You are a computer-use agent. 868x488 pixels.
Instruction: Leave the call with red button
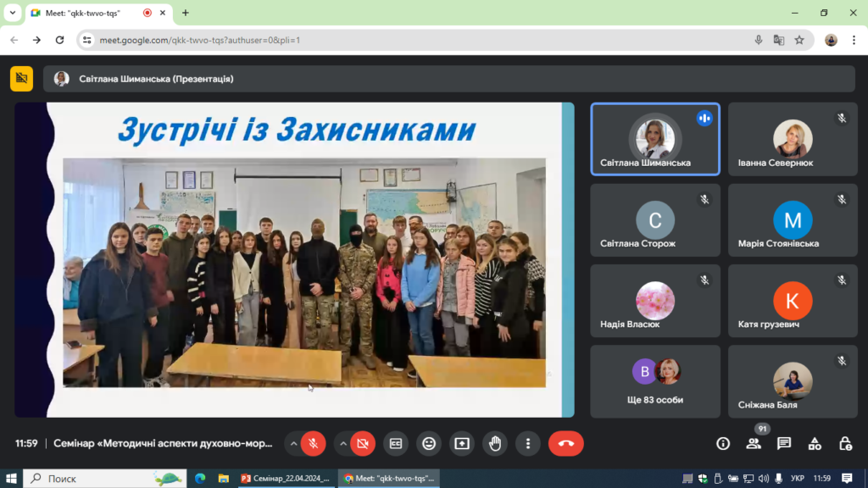click(565, 444)
